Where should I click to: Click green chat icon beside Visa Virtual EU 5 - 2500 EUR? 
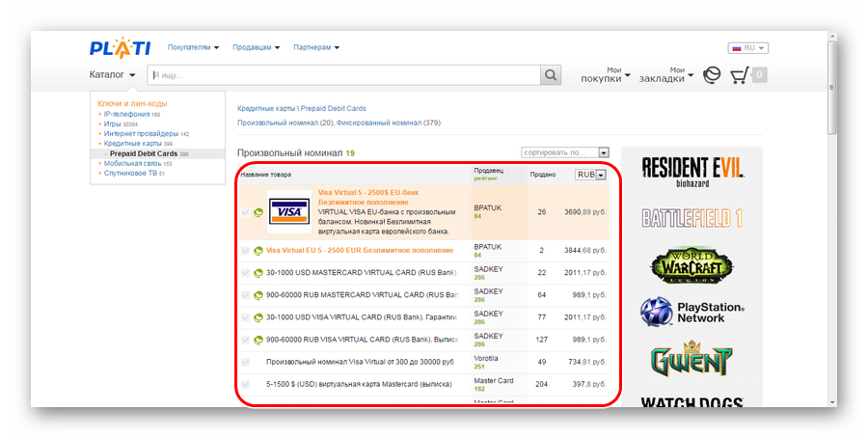[258, 251]
